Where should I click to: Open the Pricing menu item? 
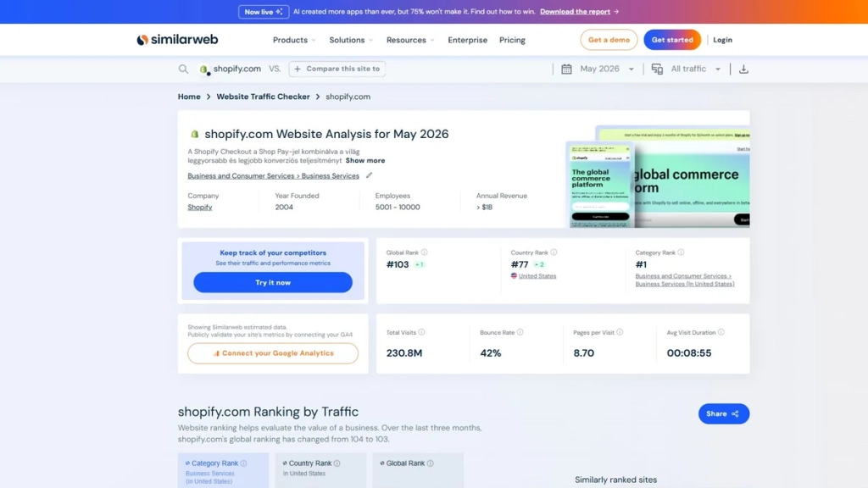click(512, 40)
